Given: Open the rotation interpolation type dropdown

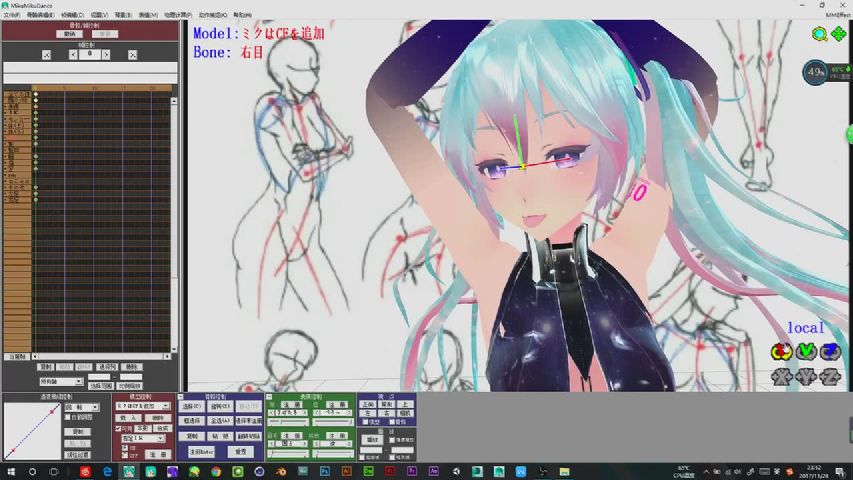Looking at the screenshot, I should point(82,408).
